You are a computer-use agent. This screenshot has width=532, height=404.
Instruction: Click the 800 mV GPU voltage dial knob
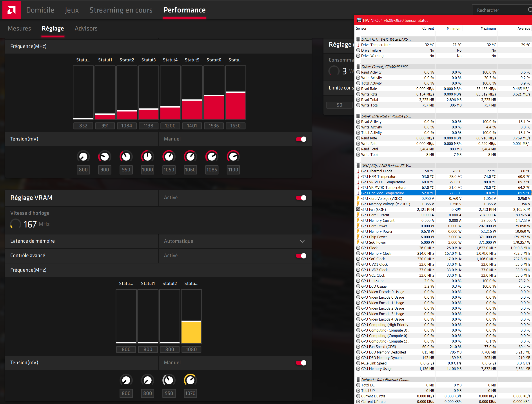(x=83, y=157)
